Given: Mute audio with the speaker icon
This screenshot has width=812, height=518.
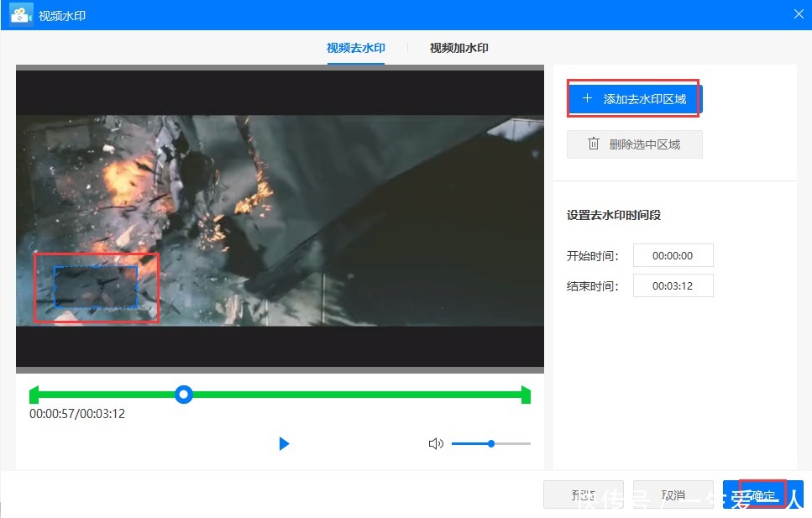Looking at the screenshot, I should (x=436, y=443).
